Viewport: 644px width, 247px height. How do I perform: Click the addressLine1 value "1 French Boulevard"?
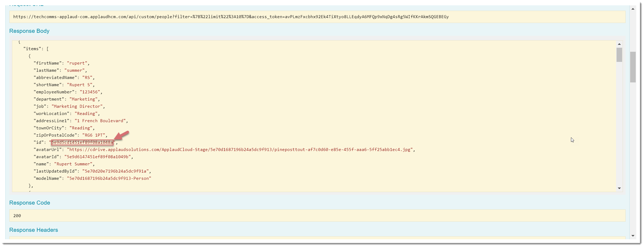coord(100,121)
